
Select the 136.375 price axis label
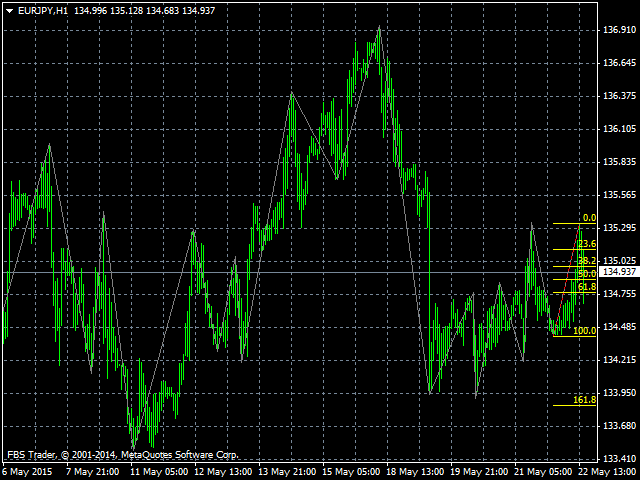pos(619,96)
